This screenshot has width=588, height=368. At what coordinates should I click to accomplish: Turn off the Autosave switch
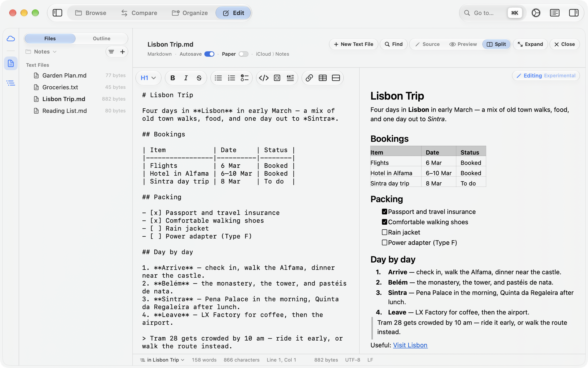209,54
